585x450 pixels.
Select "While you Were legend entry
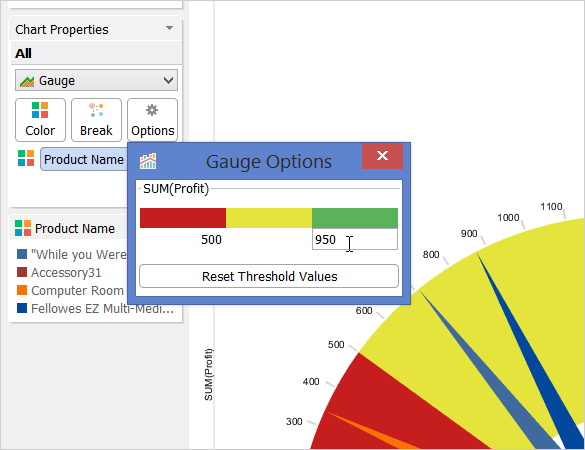(79, 254)
